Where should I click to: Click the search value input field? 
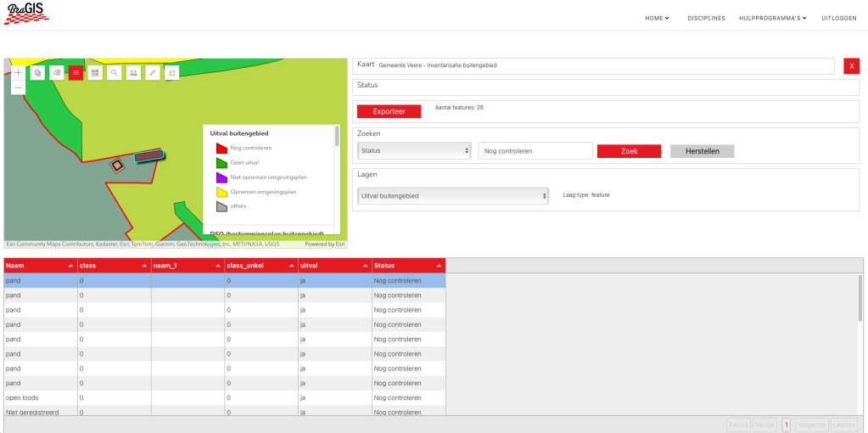pyautogui.click(x=535, y=151)
